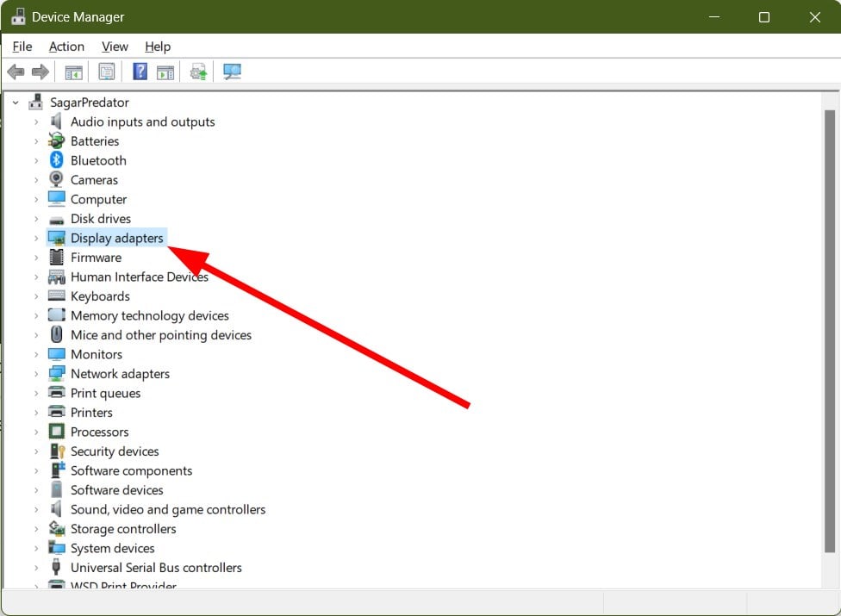The height and width of the screenshot is (616, 841).
Task: Click the Batteries category icon
Action: (x=56, y=141)
